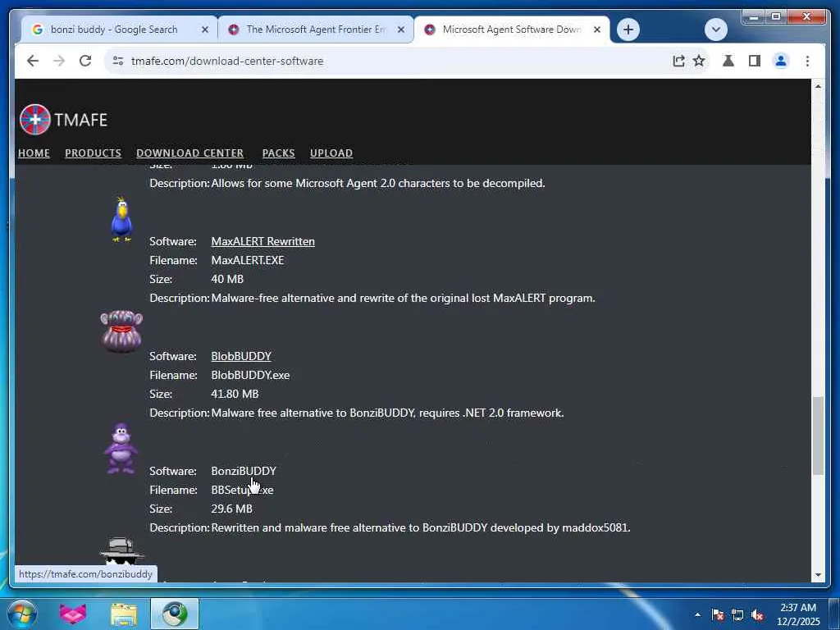The width and height of the screenshot is (840, 630).
Task: Close The Microsoft Agent Frontier tab
Action: click(x=400, y=30)
